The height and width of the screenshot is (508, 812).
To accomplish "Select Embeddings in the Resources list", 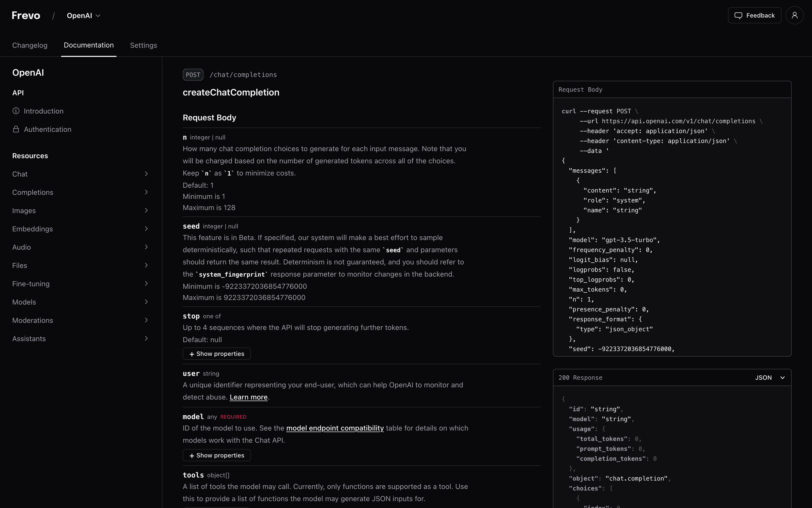I will [32, 229].
